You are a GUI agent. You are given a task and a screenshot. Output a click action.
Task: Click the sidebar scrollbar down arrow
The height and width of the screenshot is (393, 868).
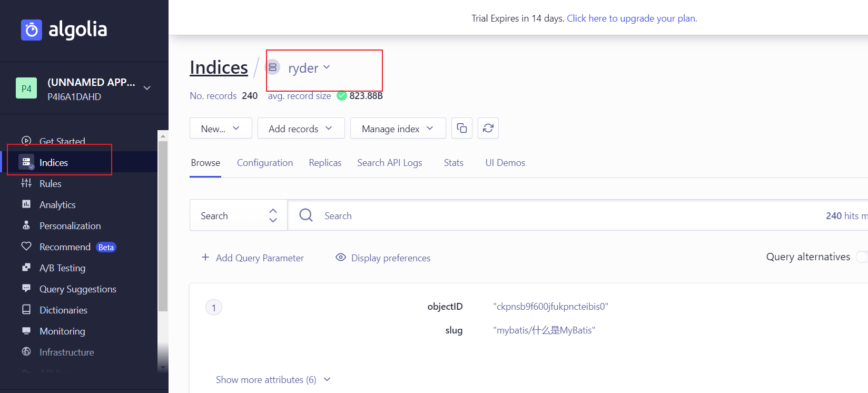click(x=163, y=367)
